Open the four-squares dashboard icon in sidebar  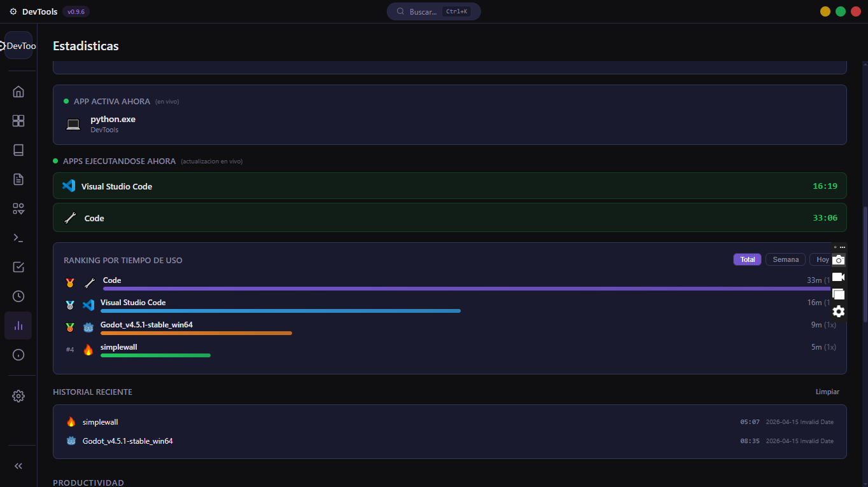click(x=18, y=121)
